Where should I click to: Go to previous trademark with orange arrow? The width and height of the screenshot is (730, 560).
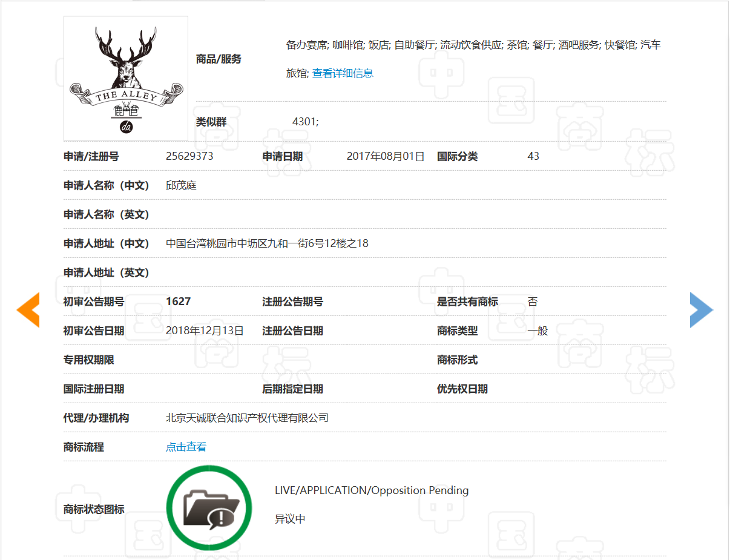pyautogui.click(x=28, y=309)
